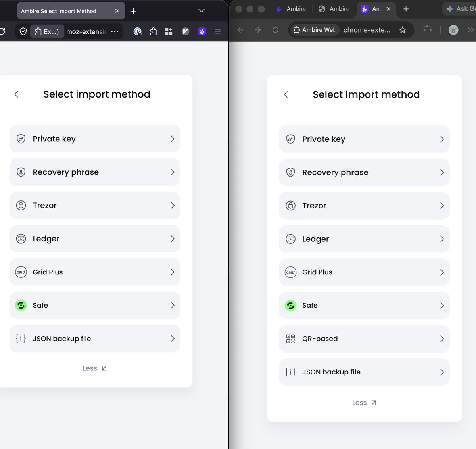Screen dimensions: 476x449
Task: Click the Ledger icon in Firefox window
Action: click(21, 239)
